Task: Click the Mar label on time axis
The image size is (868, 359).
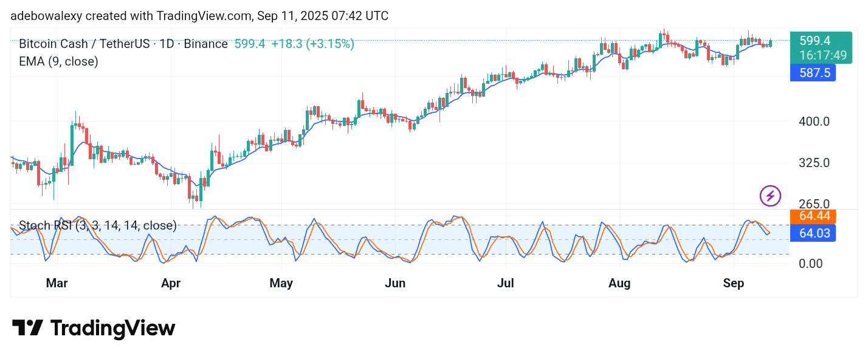Action: [x=57, y=283]
